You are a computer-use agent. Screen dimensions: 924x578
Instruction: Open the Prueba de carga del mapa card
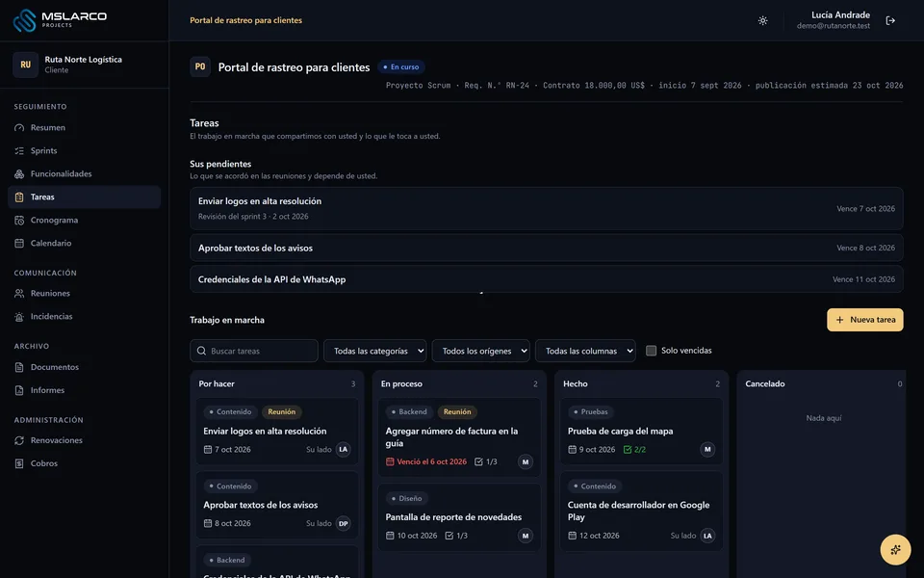point(641,432)
